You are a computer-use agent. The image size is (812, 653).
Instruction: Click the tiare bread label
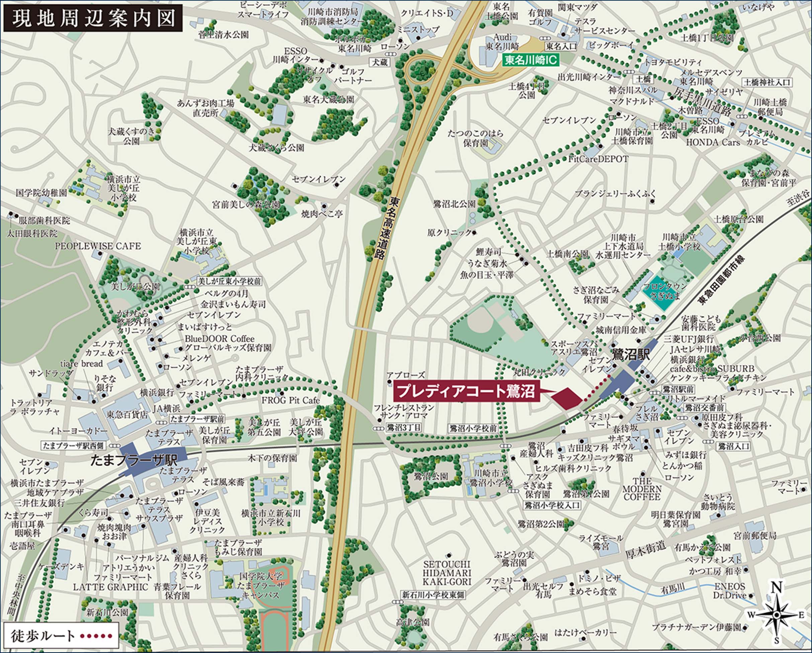tap(81, 364)
